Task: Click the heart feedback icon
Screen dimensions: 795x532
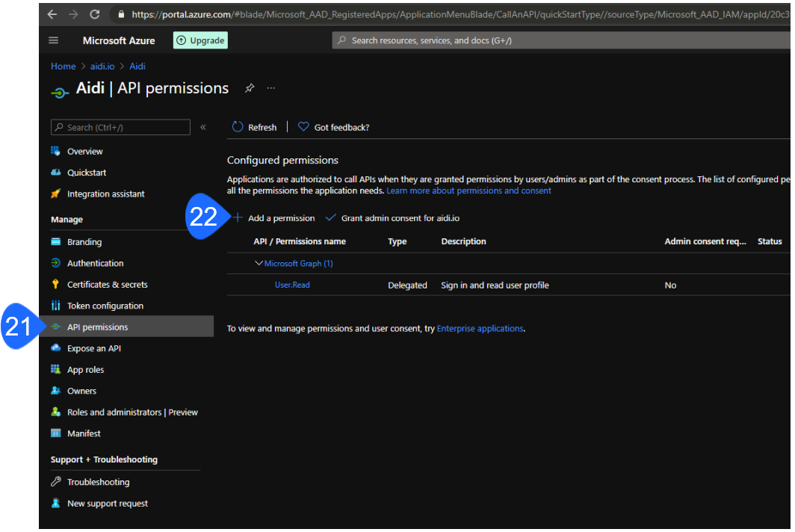Action: 303,127
